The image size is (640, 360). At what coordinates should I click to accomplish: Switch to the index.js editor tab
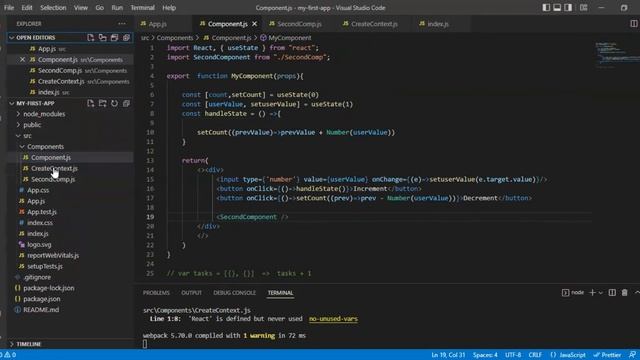pos(438,24)
